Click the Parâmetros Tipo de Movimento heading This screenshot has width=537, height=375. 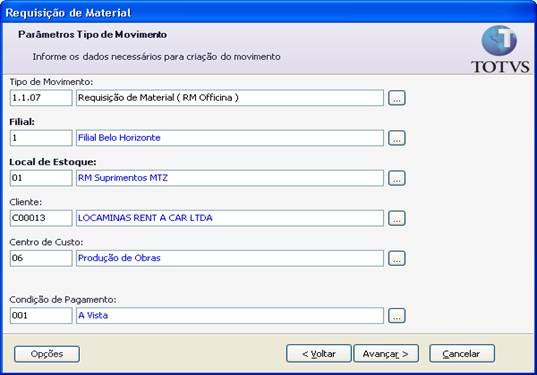pyautogui.click(x=92, y=35)
